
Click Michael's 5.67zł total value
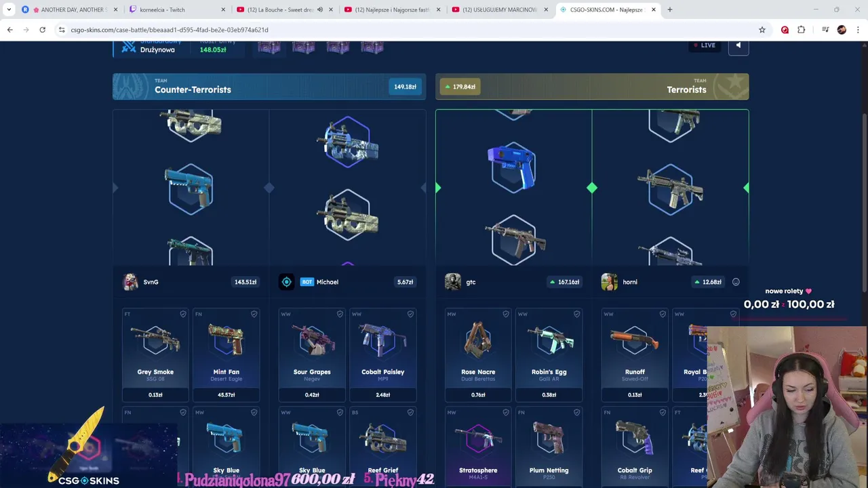pyautogui.click(x=405, y=282)
